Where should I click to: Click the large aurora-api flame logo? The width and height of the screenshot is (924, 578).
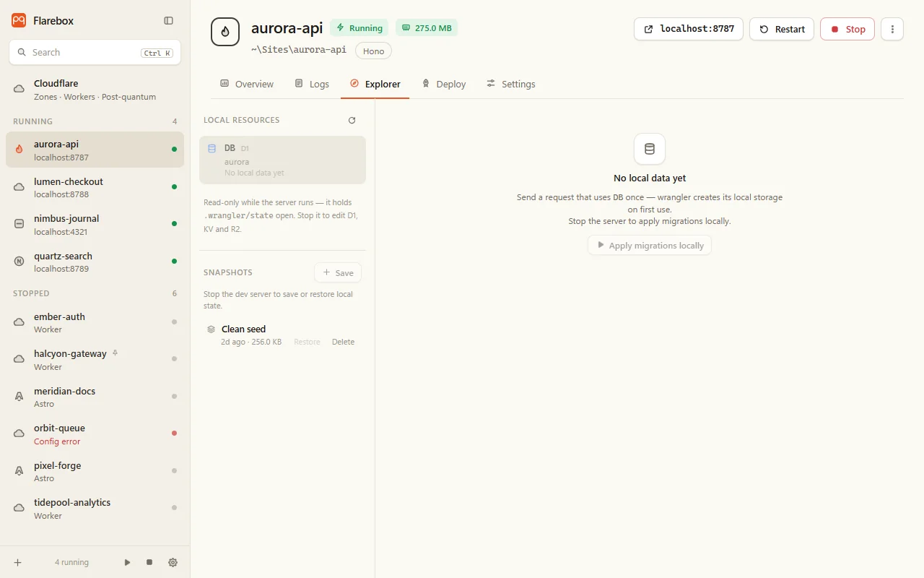click(x=225, y=32)
